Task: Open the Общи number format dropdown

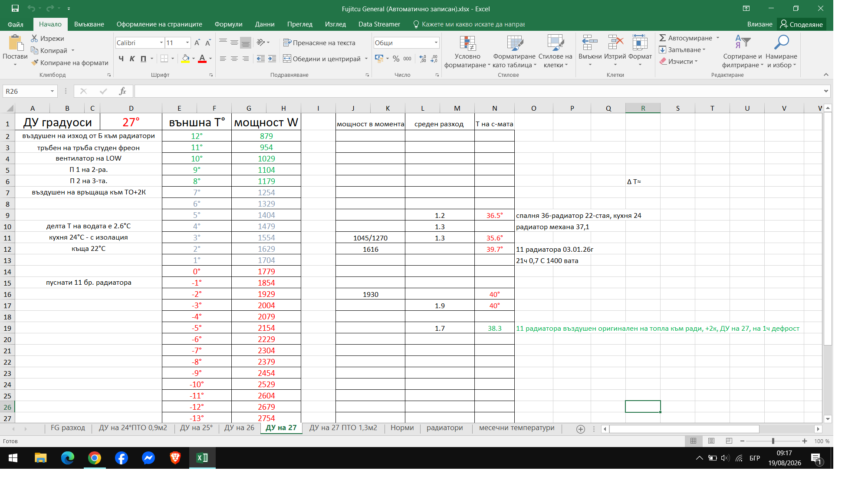Action: click(436, 43)
